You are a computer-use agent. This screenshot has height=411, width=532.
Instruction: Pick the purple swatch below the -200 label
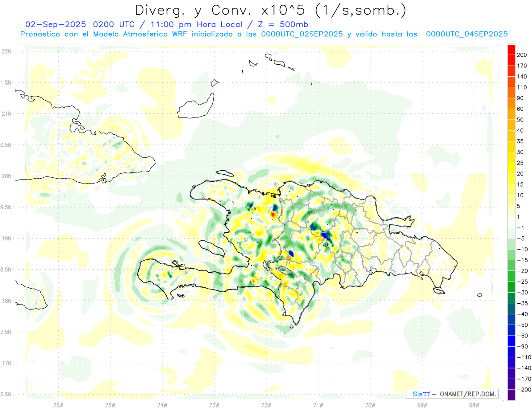(x=511, y=395)
